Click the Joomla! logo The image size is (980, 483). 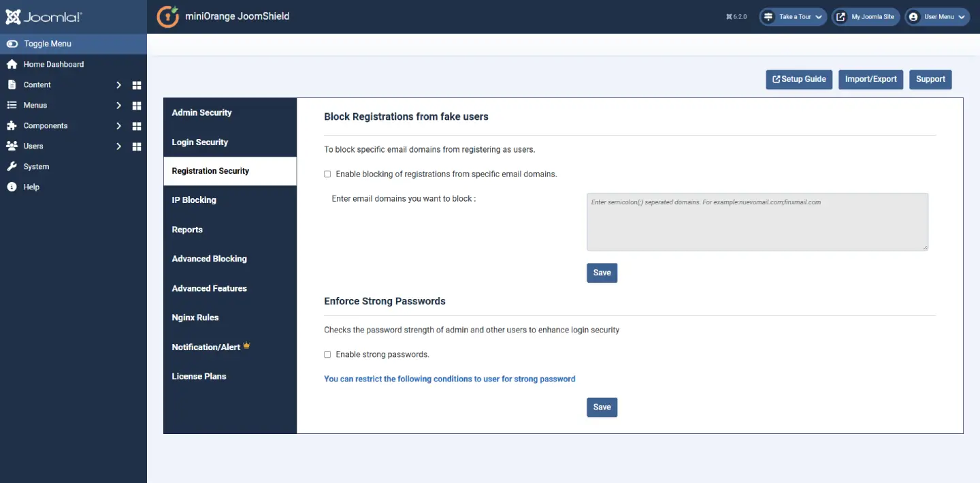pos(44,17)
